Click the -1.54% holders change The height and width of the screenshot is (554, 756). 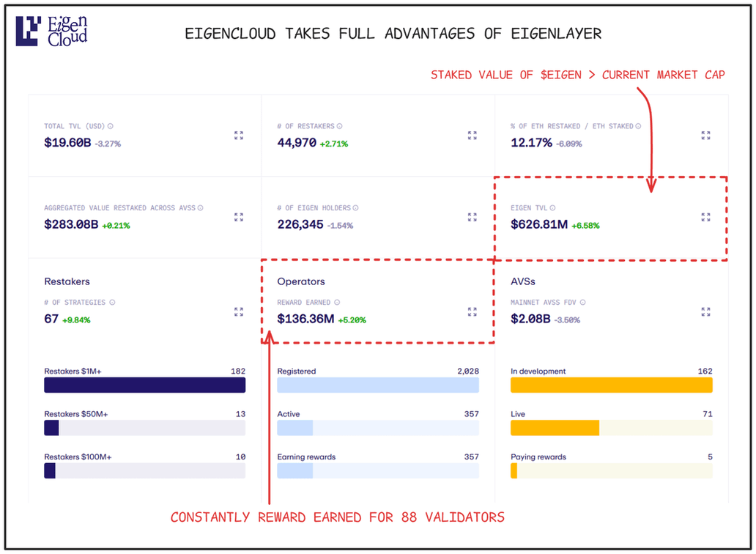click(340, 226)
